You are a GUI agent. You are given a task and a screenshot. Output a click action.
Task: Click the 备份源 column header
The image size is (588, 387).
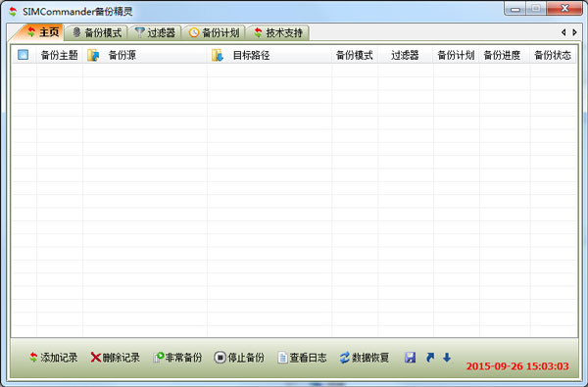tap(145, 56)
